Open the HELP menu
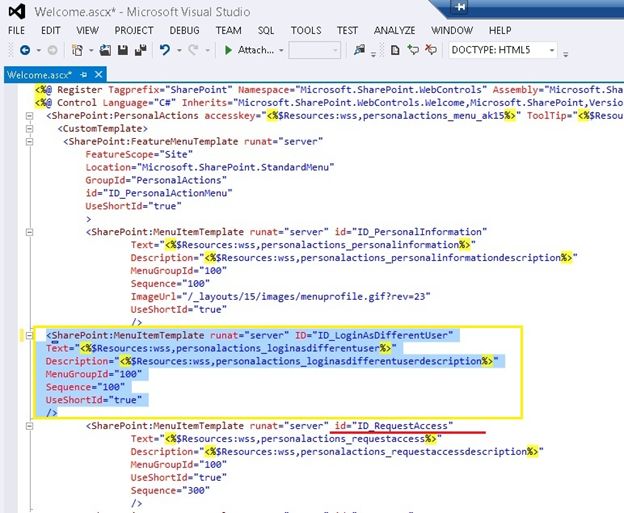The width and height of the screenshot is (624, 513). [x=500, y=31]
